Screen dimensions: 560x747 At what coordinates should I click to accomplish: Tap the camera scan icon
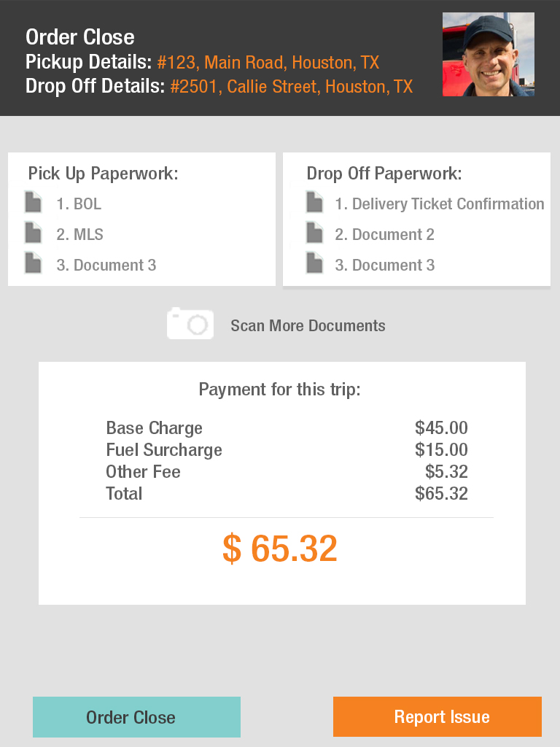coord(190,323)
